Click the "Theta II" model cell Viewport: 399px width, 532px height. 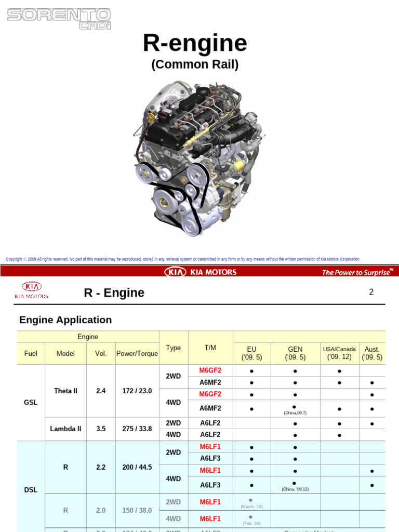[x=65, y=391]
